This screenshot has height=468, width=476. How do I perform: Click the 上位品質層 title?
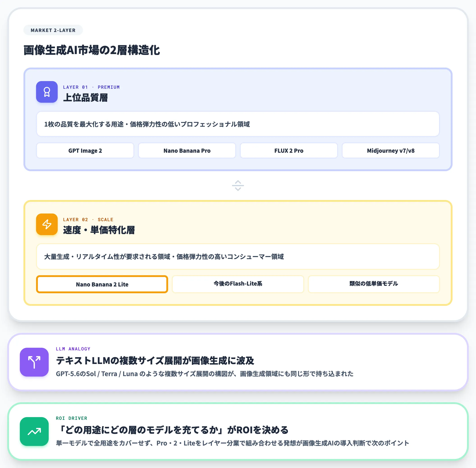click(85, 98)
